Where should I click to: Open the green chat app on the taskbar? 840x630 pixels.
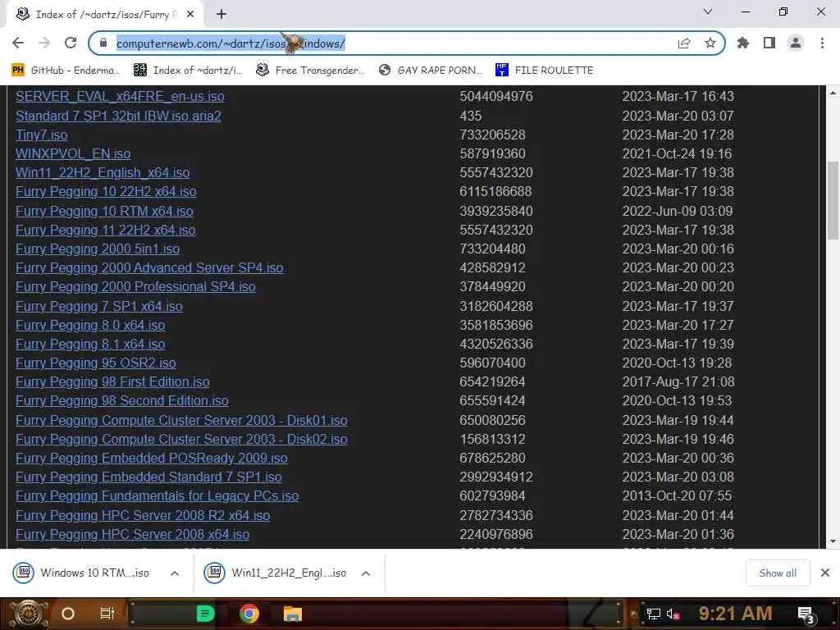(205, 614)
